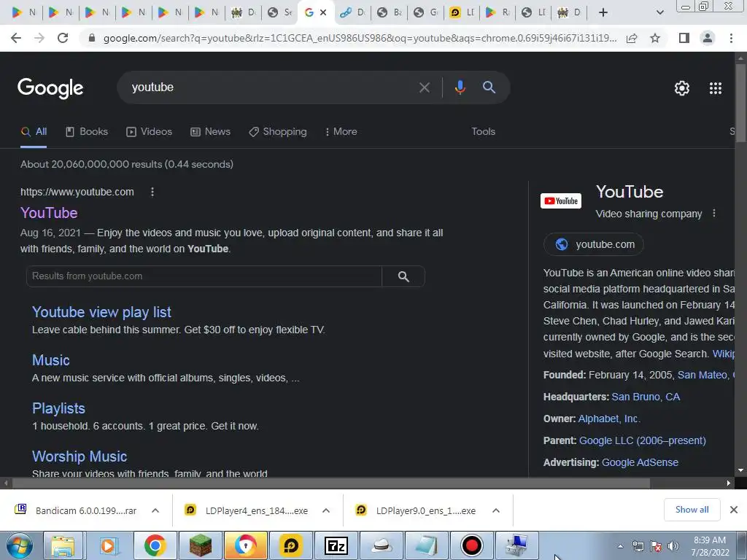Switch to the Shopping tab
Viewport: 747px width, 560px height.
(x=278, y=132)
